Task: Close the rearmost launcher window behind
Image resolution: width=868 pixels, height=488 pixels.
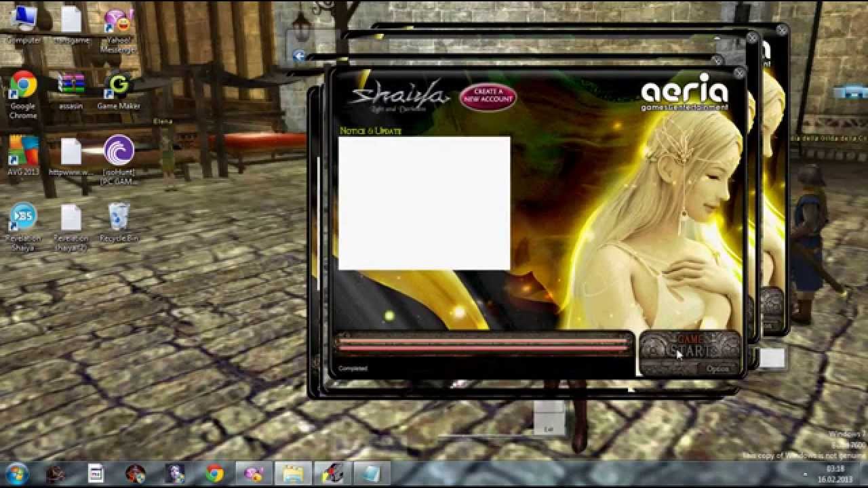Action: tap(782, 30)
